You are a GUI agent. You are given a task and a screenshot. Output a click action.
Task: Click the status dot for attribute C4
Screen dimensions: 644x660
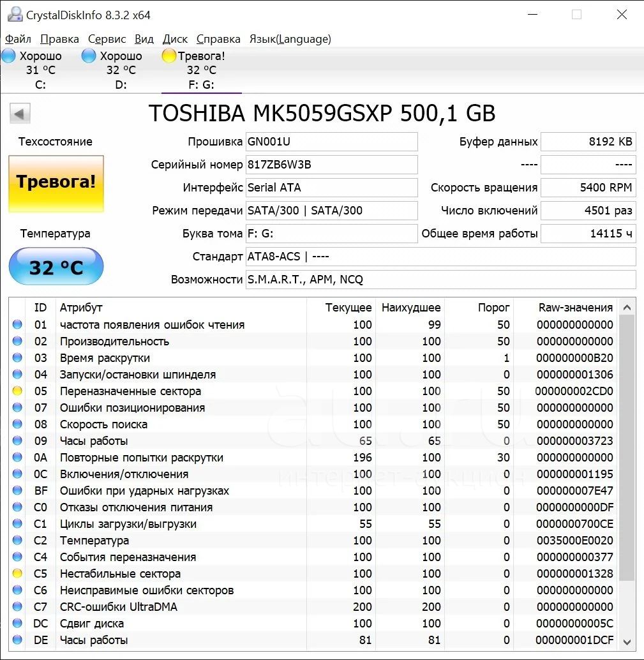17,557
